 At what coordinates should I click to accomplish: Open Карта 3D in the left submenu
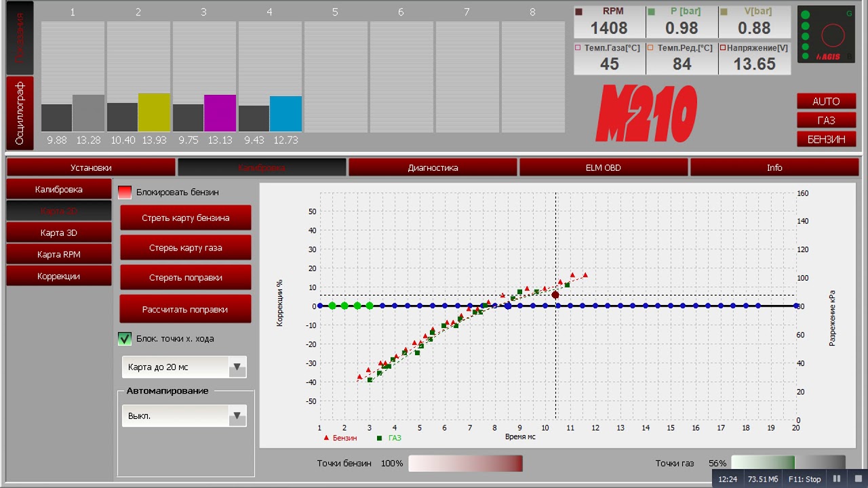pyautogui.click(x=59, y=232)
